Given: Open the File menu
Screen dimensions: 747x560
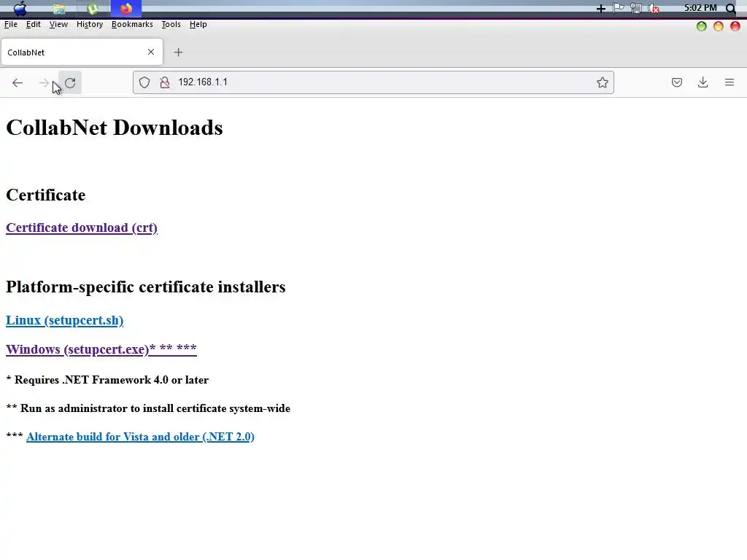Looking at the screenshot, I should click(x=10, y=24).
